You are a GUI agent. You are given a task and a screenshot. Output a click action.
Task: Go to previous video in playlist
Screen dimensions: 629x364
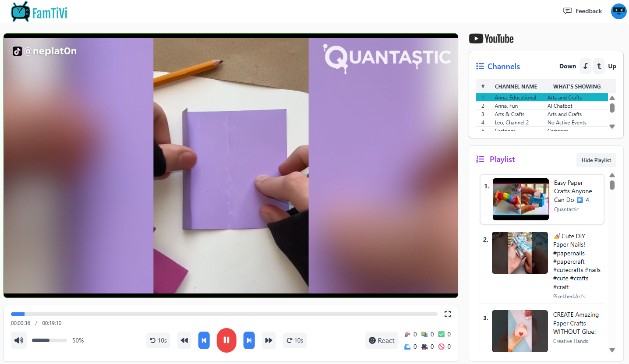tap(204, 340)
